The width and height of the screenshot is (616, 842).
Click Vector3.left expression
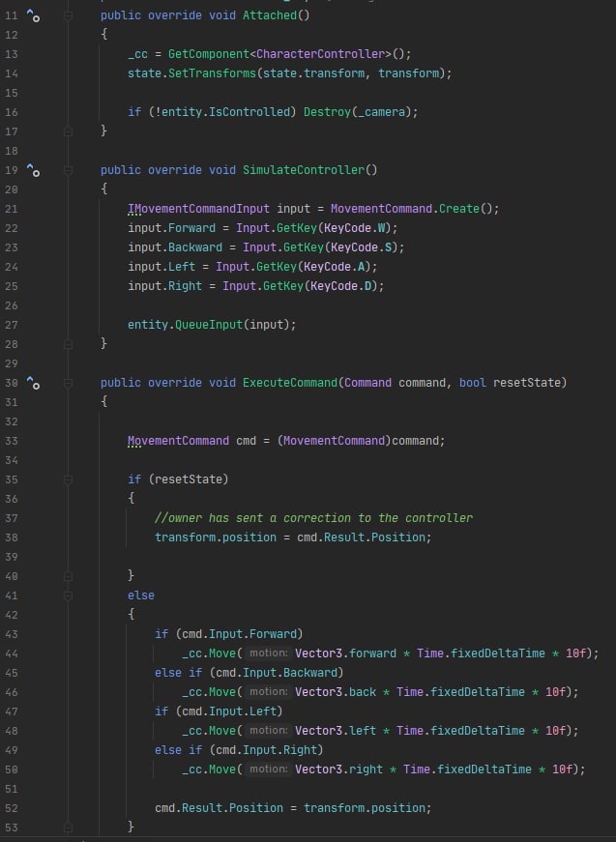click(x=336, y=731)
